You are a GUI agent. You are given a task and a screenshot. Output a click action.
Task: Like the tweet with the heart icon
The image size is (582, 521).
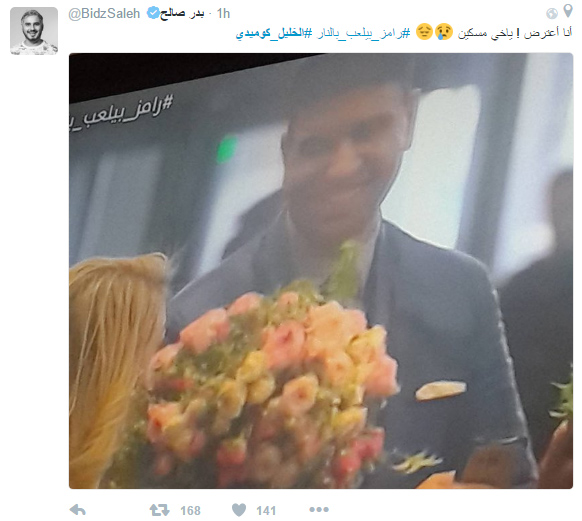239,510
